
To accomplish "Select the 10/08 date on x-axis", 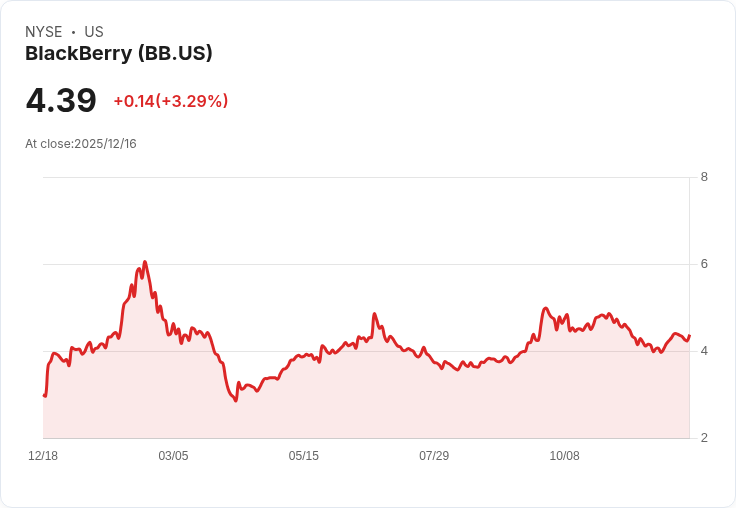I will coord(565,456).
